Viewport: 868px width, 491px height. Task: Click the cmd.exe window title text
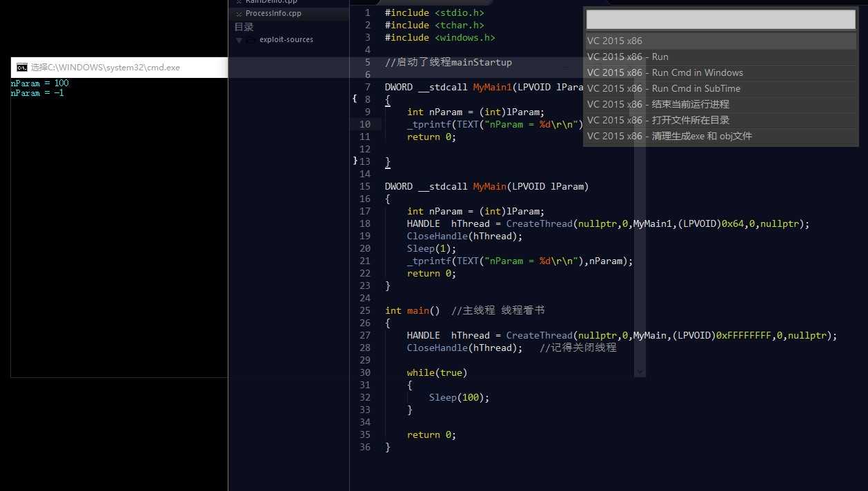coord(106,68)
